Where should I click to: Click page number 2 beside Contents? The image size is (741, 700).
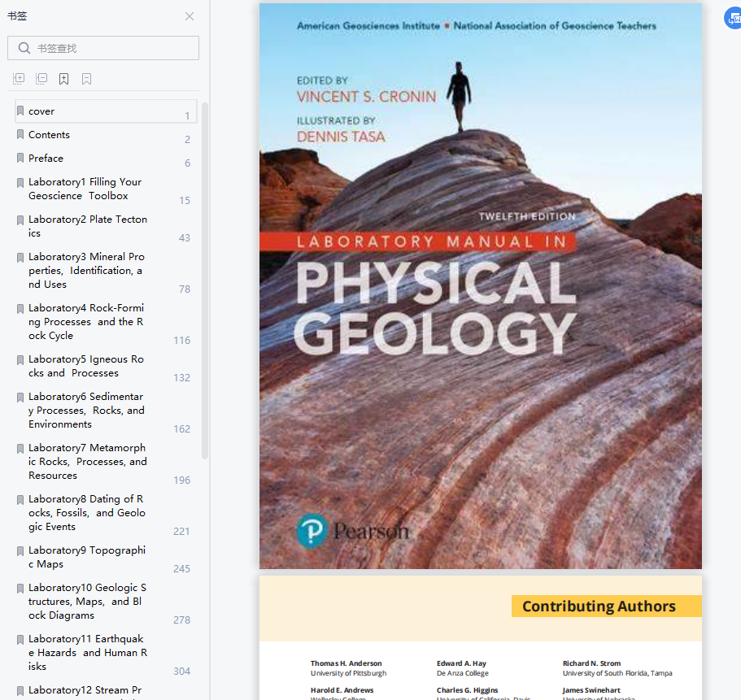coord(188,140)
